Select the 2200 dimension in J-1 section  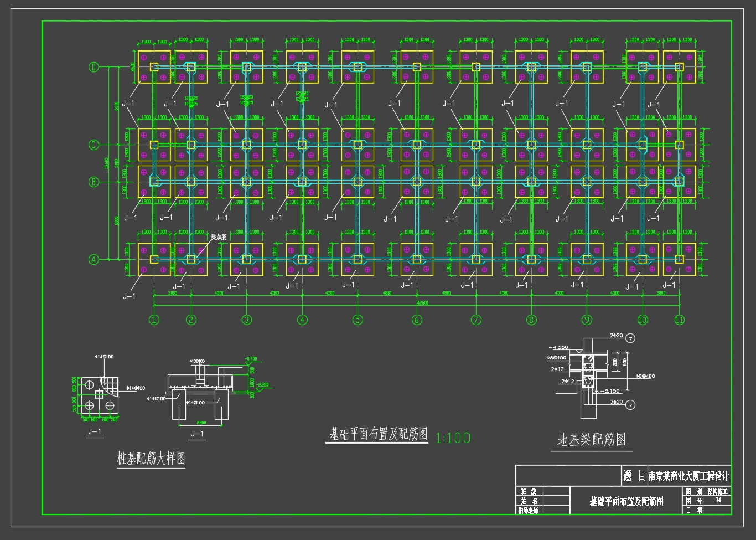201,423
